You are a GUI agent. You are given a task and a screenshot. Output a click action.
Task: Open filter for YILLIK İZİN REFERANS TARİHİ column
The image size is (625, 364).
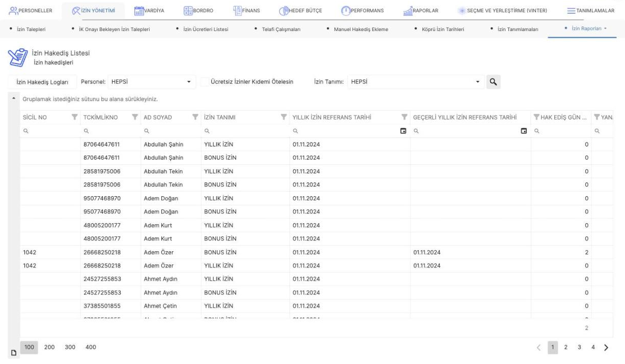(x=404, y=118)
